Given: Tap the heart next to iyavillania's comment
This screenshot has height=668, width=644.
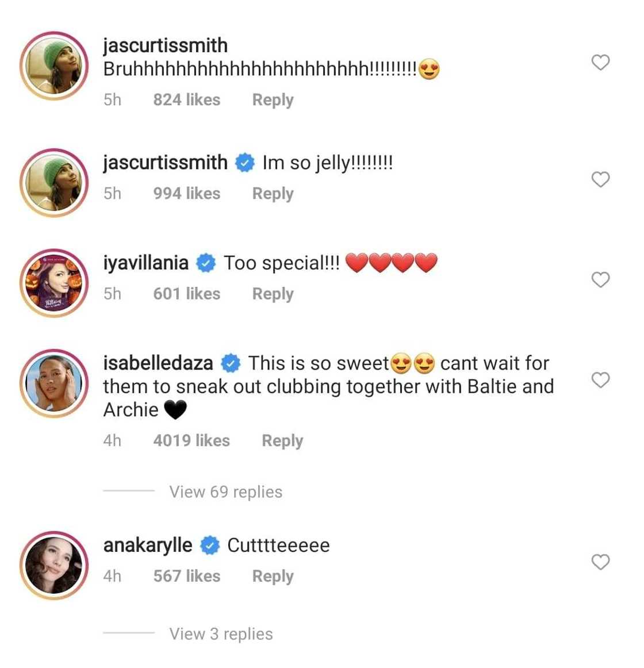Looking at the screenshot, I should coord(600,280).
